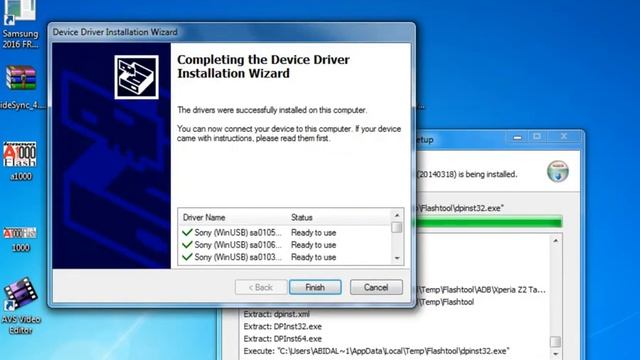
Task: Click green checkmark beside Sony (WinUSB) sa0103
Action: coord(187,257)
